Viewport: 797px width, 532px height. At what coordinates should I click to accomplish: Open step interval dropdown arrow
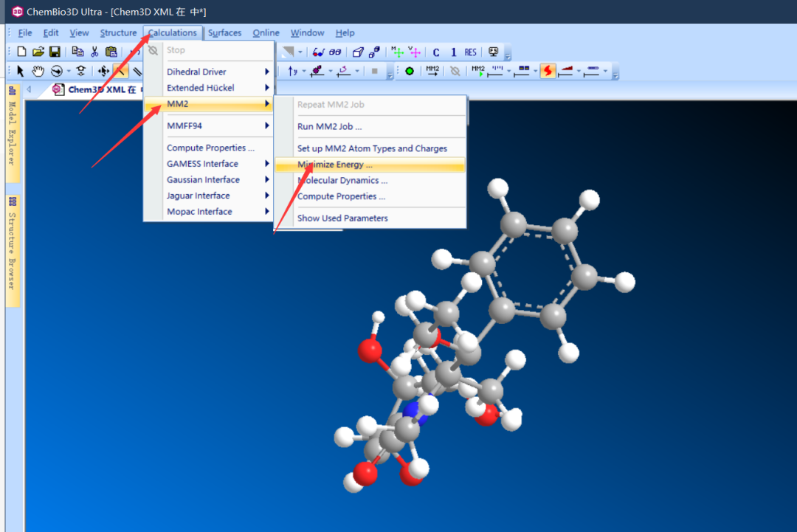pyautogui.click(x=508, y=72)
